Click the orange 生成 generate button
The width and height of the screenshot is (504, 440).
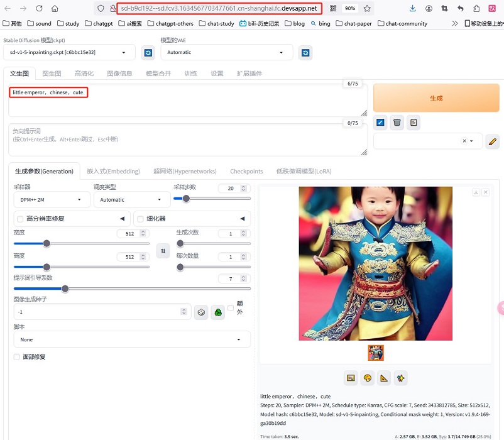(x=436, y=98)
